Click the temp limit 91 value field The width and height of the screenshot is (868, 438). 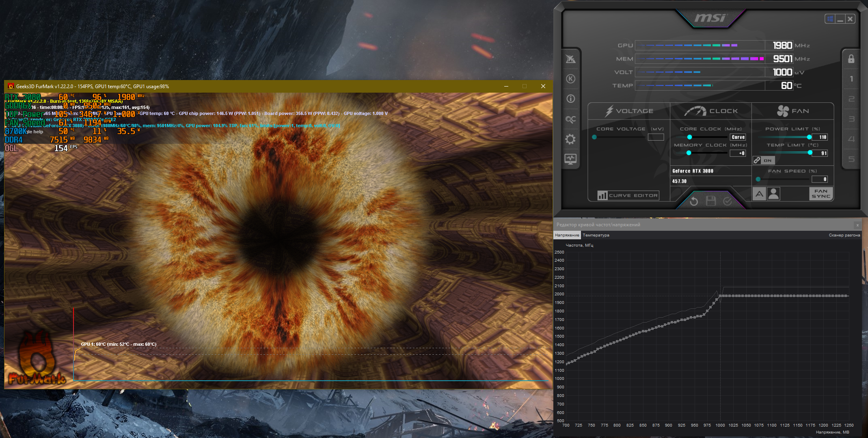(x=820, y=153)
